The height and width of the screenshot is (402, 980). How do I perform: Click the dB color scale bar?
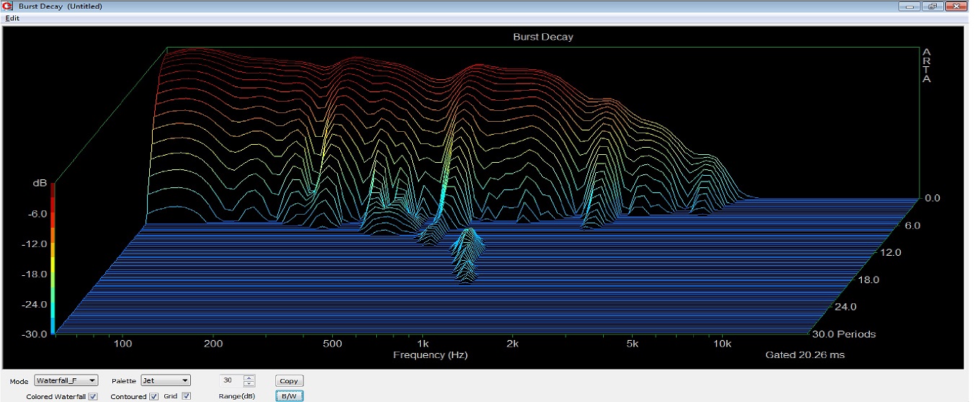53,259
